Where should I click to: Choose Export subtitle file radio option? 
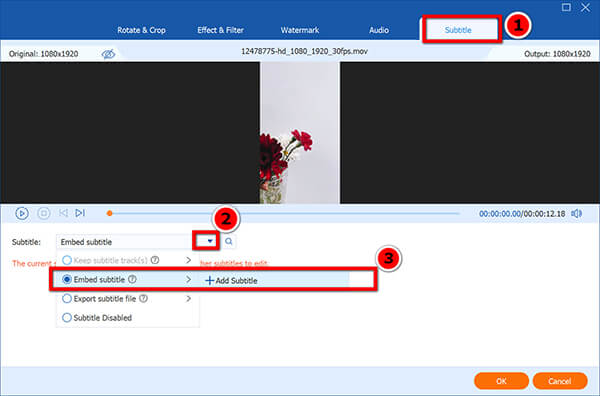coord(67,298)
